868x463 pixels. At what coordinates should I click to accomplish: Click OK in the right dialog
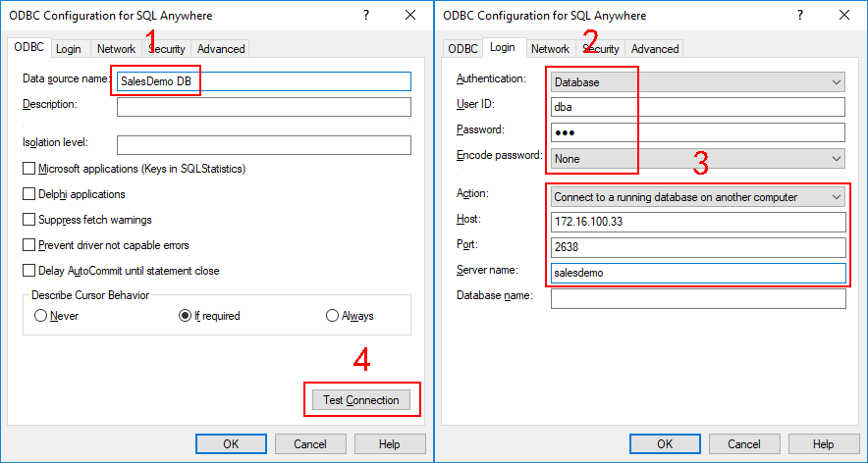(665, 444)
